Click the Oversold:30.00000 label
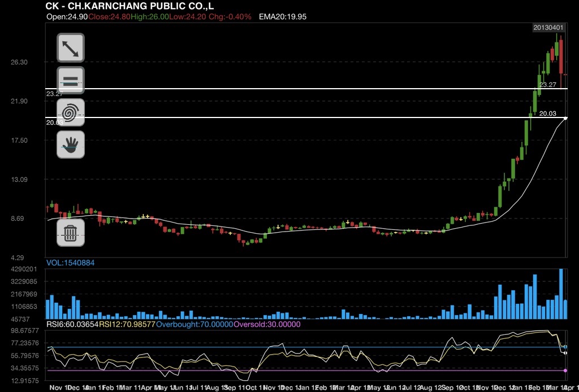 click(x=267, y=325)
